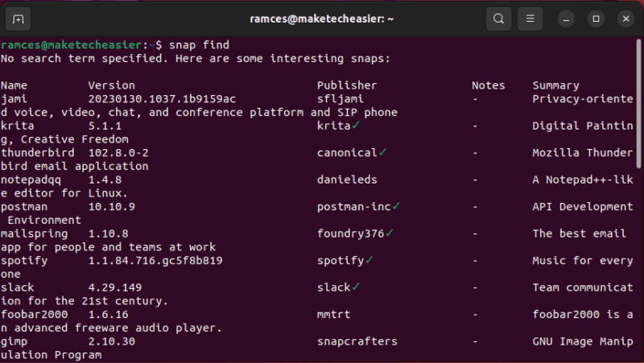Click foobar2000 version 1.6.16
644x363 pixels.
click(x=108, y=315)
